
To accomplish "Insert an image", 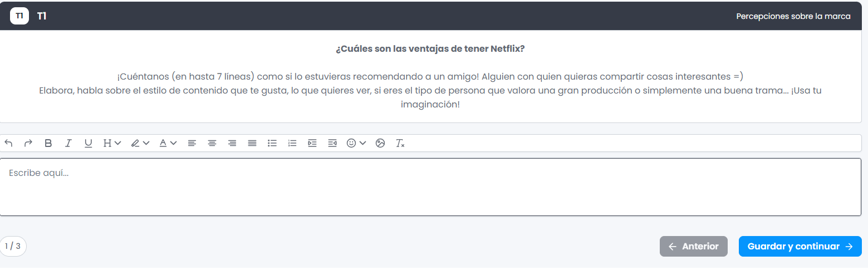I will (x=380, y=143).
